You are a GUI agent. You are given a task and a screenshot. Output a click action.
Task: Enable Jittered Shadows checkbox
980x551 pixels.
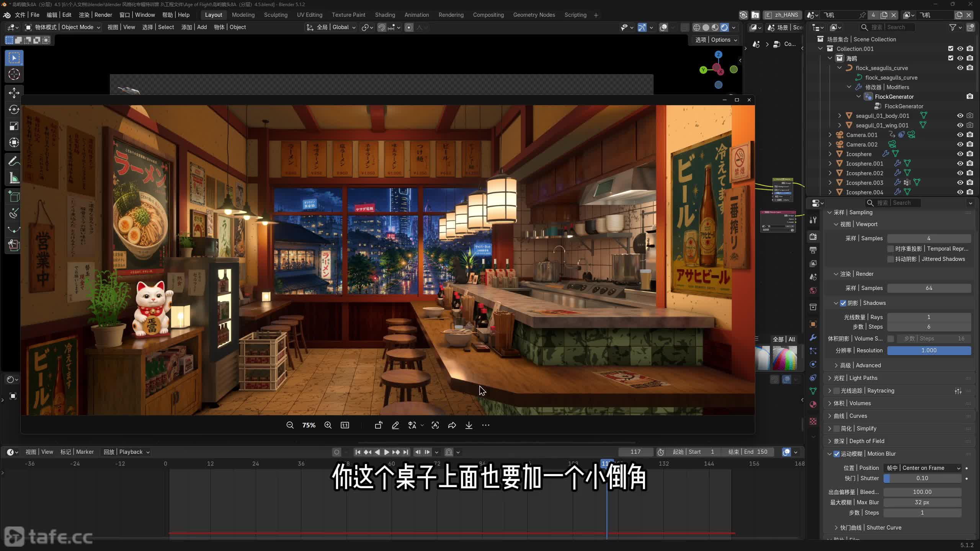coord(891,259)
